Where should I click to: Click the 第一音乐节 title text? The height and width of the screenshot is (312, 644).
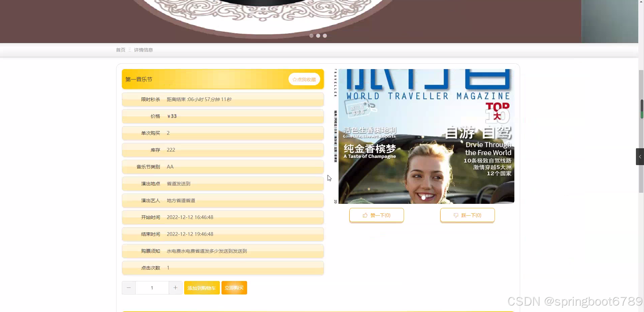[x=139, y=80]
